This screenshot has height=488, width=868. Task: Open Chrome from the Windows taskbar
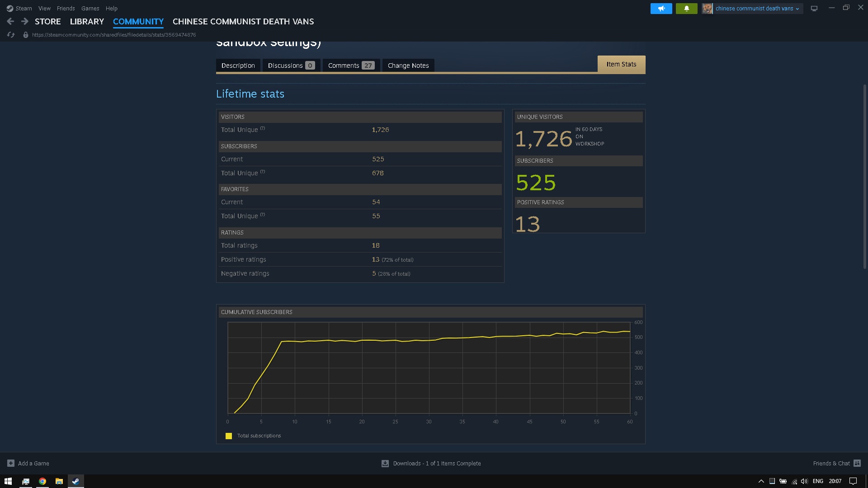(42, 481)
